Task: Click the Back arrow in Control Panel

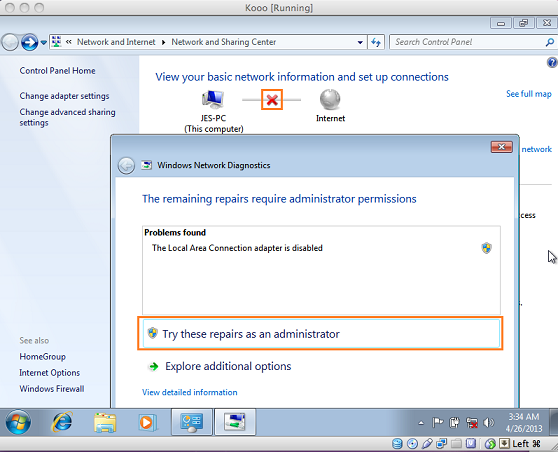Action: (x=10, y=42)
